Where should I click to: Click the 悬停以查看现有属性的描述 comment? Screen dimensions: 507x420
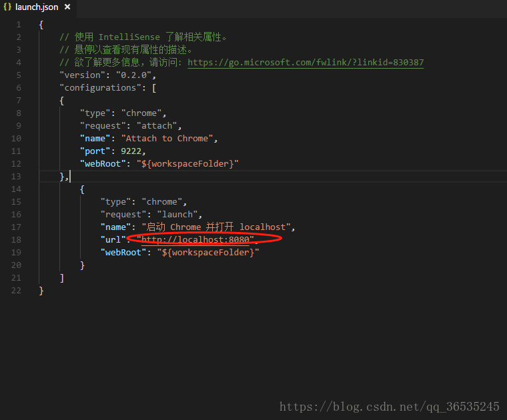[x=126, y=49]
